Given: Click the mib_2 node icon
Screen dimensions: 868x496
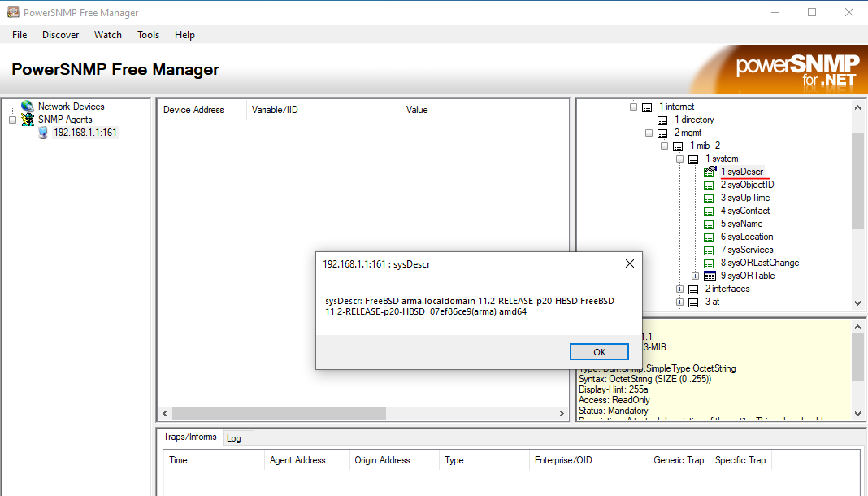Looking at the screenshot, I should [678, 146].
